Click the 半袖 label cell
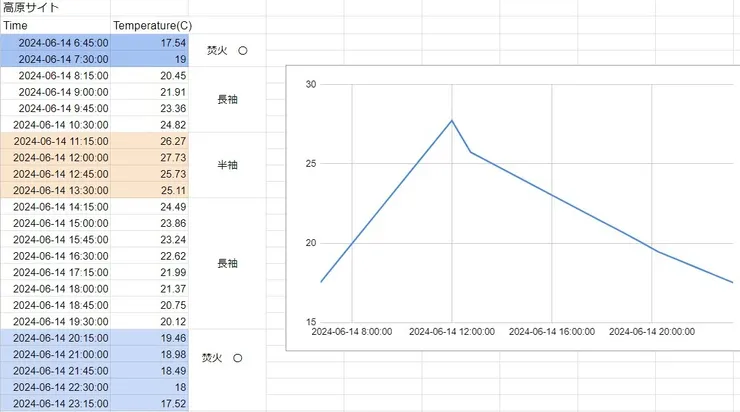The height and width of the screenshot is (412, 740). (227, 165)
